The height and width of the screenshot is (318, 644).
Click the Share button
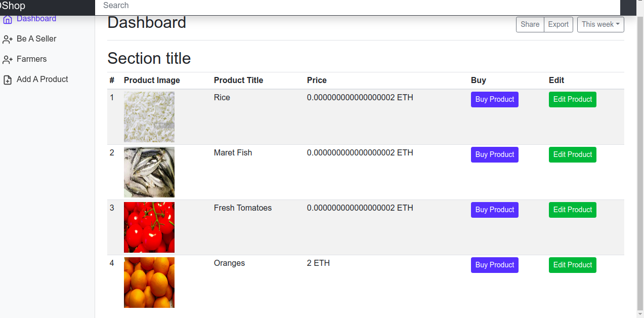coord(530,24)
